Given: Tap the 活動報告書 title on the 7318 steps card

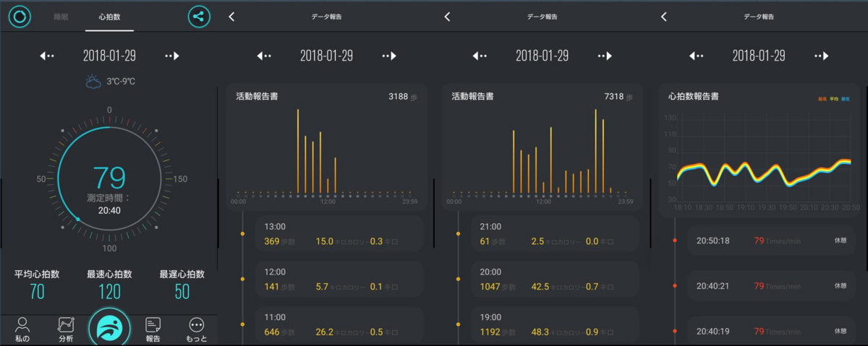Looking at the screenshot, I should click(x=472, y=95).
